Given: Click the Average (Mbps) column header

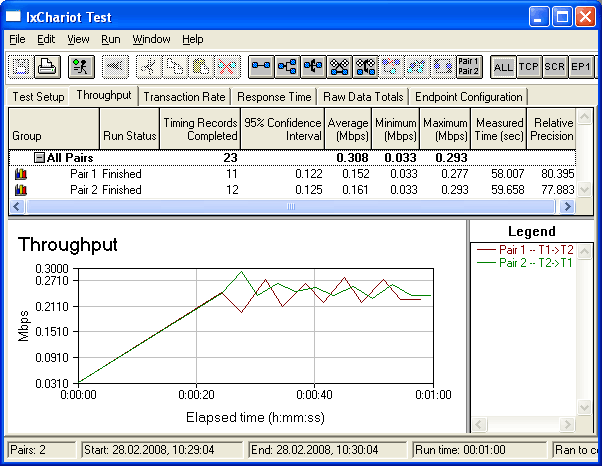Looking at the screenshot, I should click(348, 129).
